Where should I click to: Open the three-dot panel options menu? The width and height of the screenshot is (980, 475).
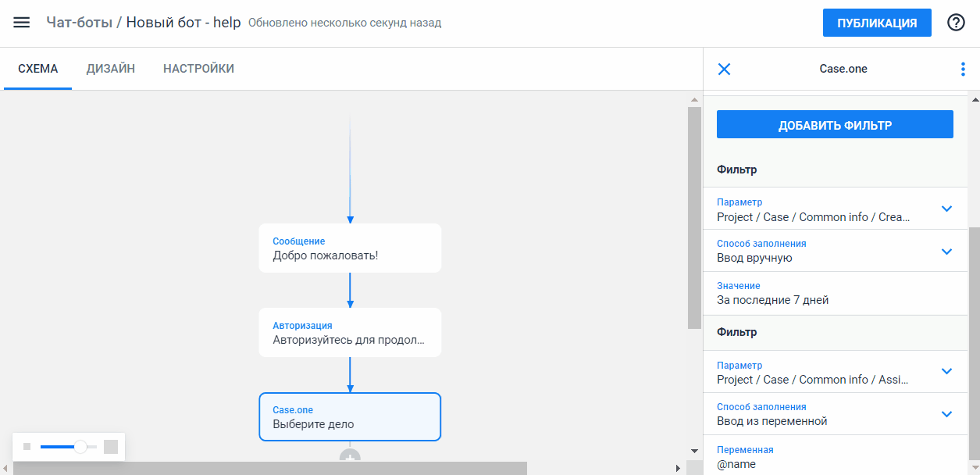pyautogui.click(x=962, y=69)
